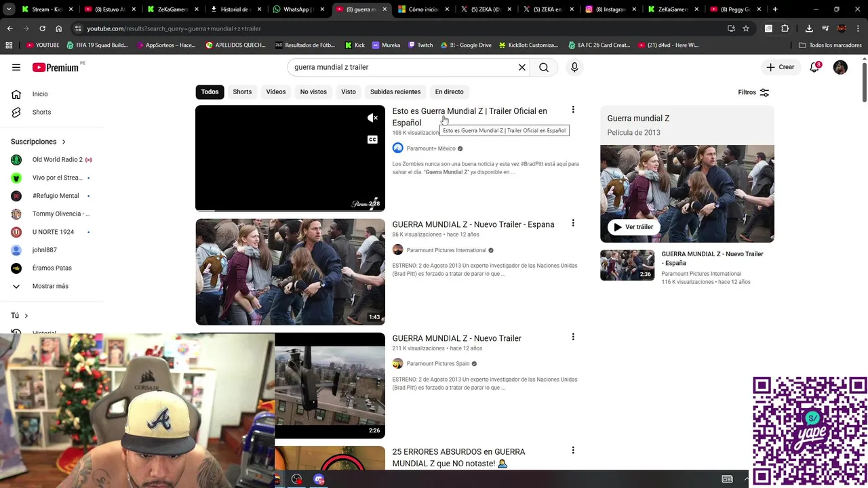This screenshot has height=488, width=868.
Task: Click the Crear button
Action: point(781,67)
